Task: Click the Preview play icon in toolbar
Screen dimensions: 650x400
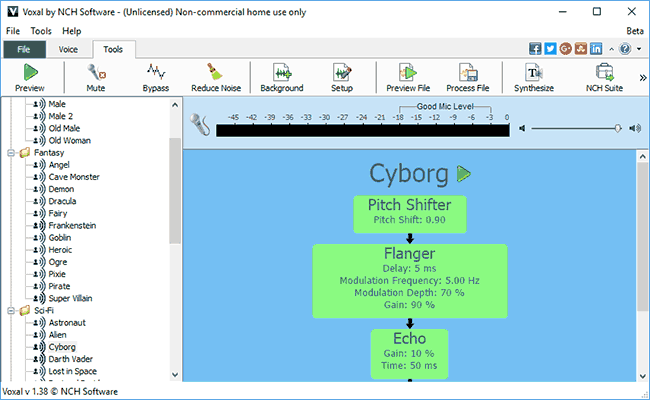Action: 30,73
